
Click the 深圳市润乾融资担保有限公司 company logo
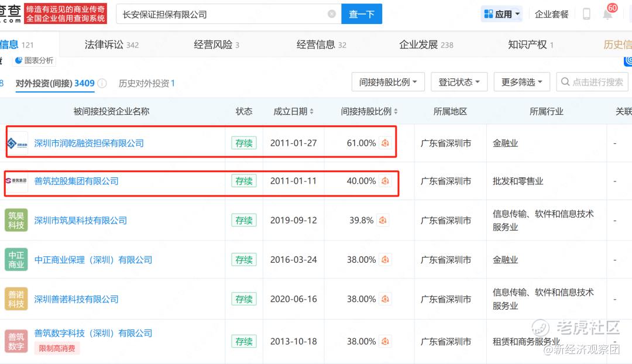click(x=17, y=143)
